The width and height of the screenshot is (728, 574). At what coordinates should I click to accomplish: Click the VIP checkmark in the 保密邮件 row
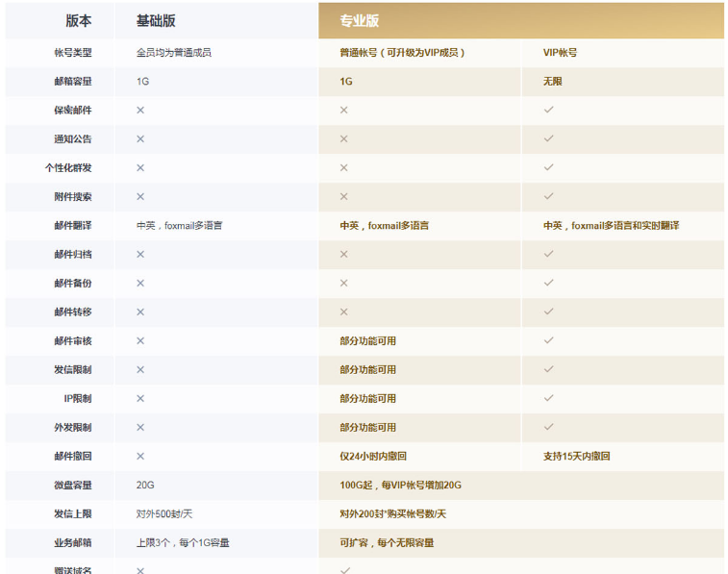pos(548,111)
